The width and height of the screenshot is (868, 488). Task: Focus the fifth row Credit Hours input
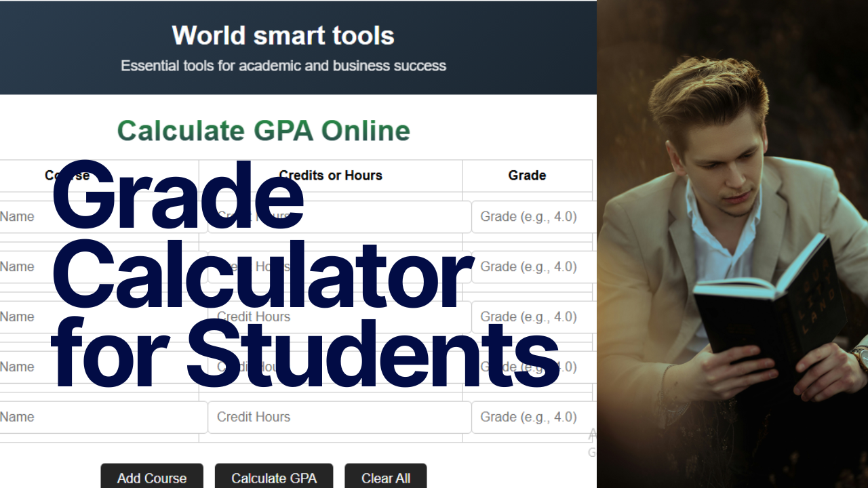click(339, 418)
